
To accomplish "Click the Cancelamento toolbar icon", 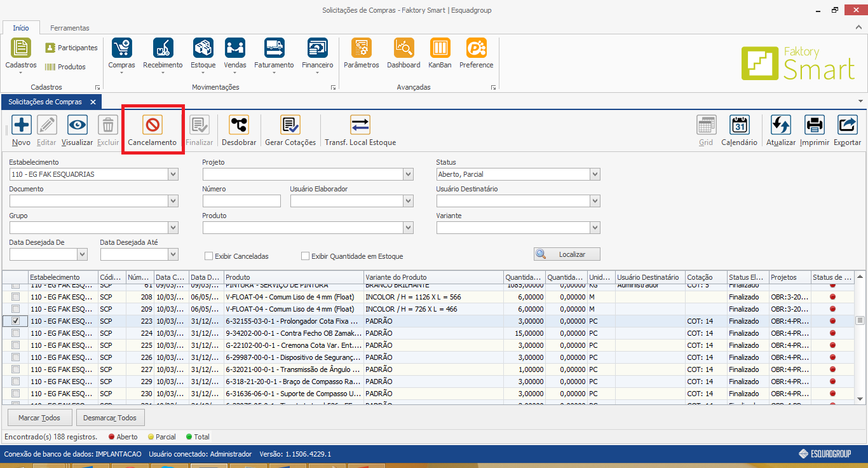I will tap(153, 125).
